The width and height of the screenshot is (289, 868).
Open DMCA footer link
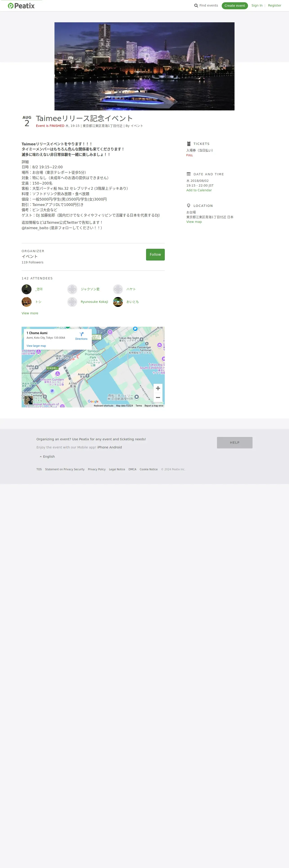click(132, 469)
